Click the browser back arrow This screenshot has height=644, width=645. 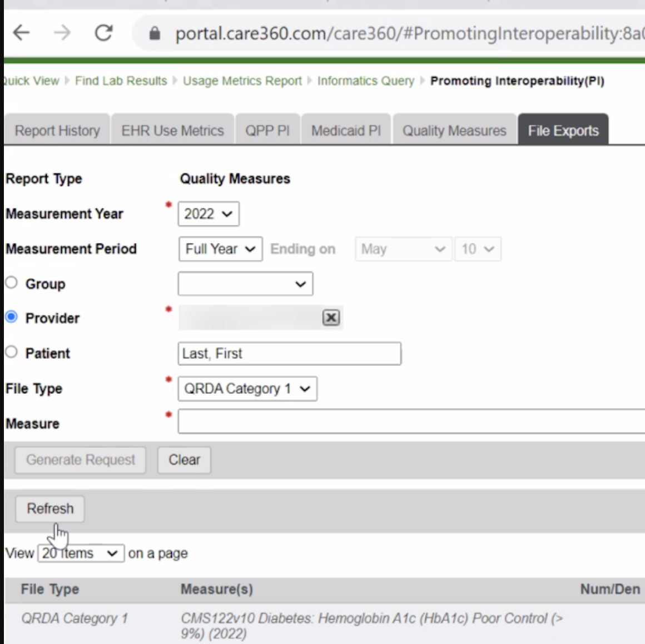point(21,33)
